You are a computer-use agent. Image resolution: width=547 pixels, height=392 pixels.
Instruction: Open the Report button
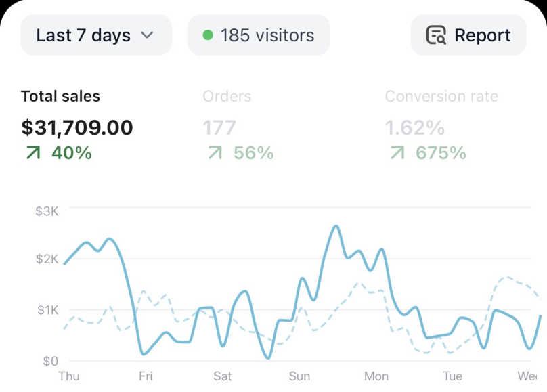tap(468, 35)
